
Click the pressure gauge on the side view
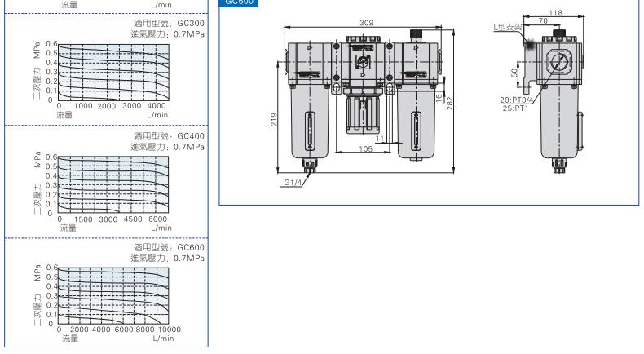point(558,63)
